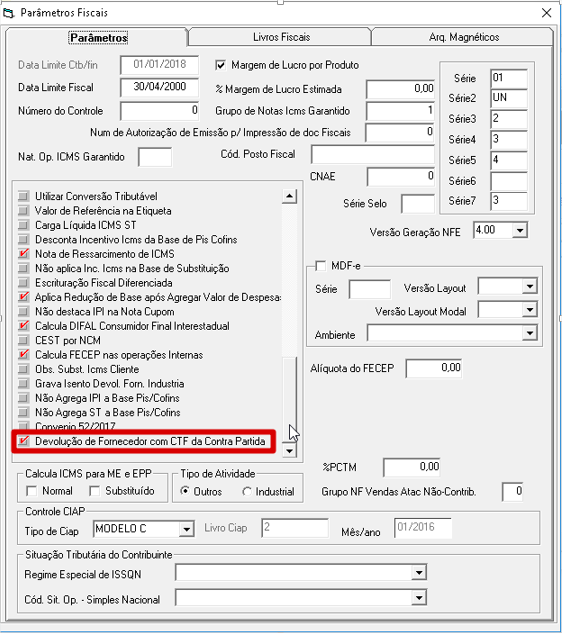Click the options list scrollbar thumb
This screenshot has width=562, height=633.
coord(289,400)
